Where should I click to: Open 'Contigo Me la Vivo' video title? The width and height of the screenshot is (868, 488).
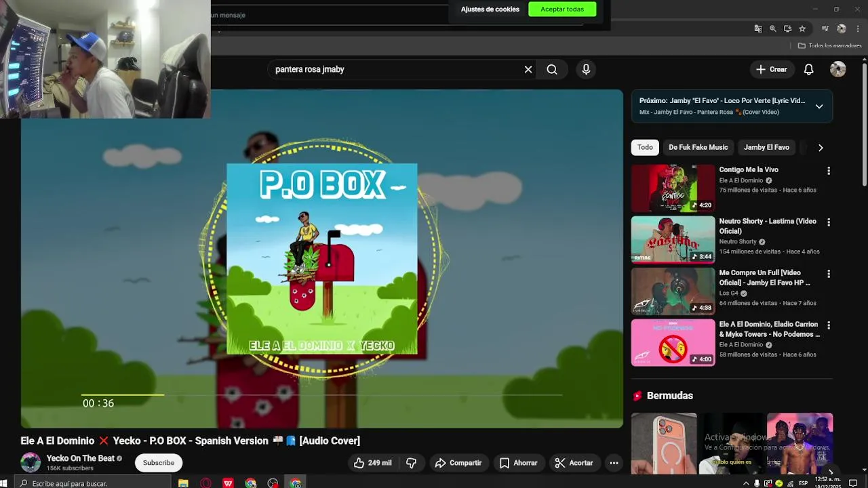click(749, 169)
